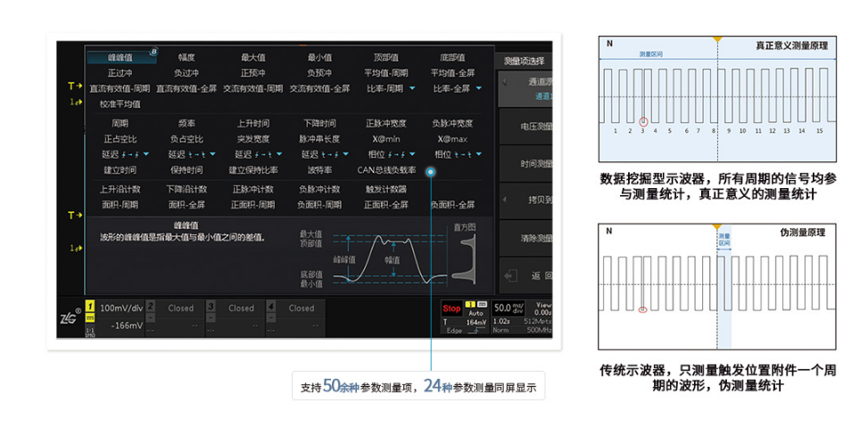The height and width of the screenshot is (442, 868).
Task: Expand 延迟 falling-to-rising dropdown arrow
Action: [x=346, y=154]
